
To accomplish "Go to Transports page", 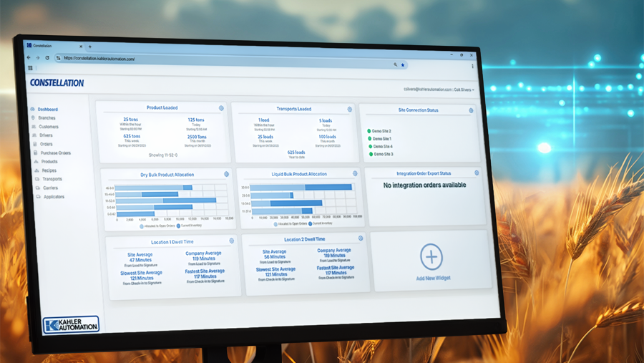I will (x=49, y=179).
